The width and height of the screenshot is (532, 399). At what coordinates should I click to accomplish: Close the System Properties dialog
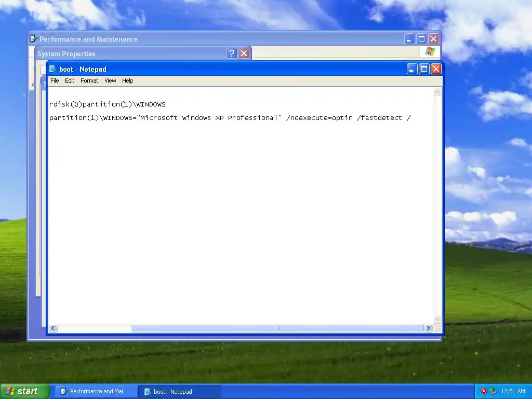[x=244, y=54]
